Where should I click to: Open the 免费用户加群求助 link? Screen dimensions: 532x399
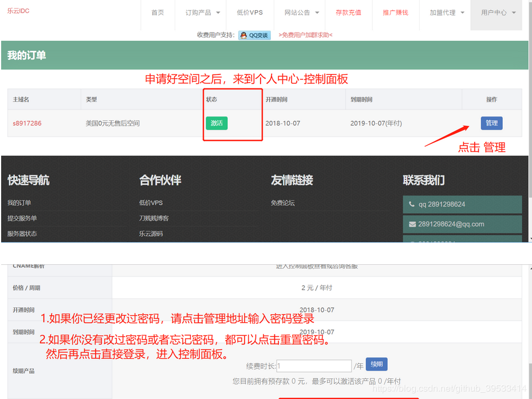[305, 35]
